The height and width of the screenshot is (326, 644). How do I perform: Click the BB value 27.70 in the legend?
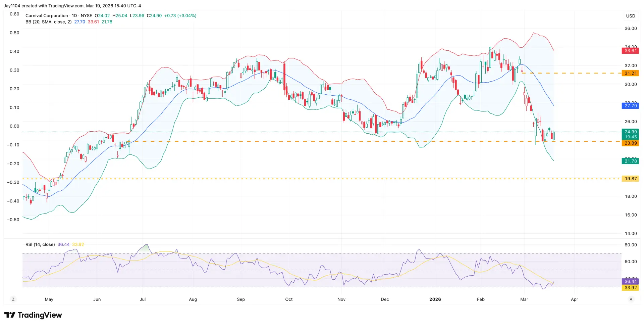click(79, 21)
